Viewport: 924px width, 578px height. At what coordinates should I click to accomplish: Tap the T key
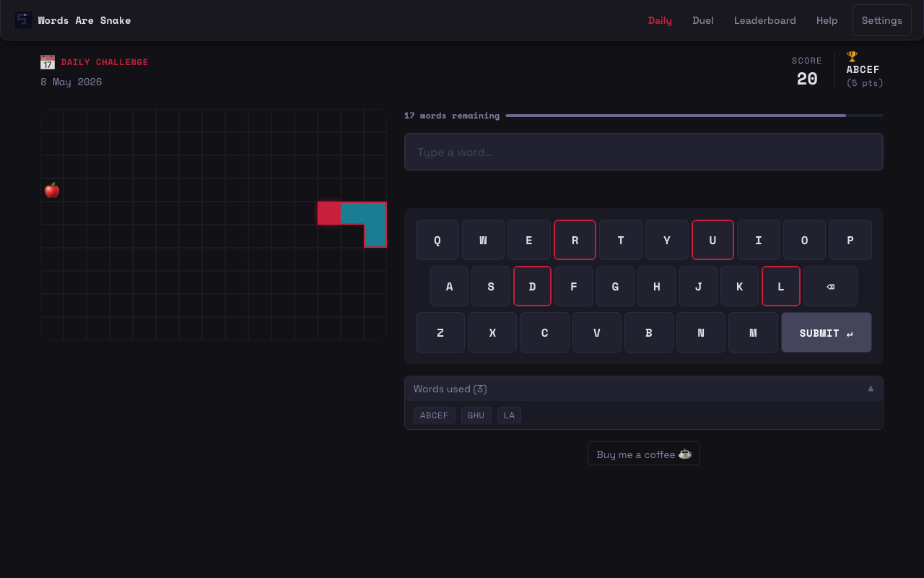(621, 240)
